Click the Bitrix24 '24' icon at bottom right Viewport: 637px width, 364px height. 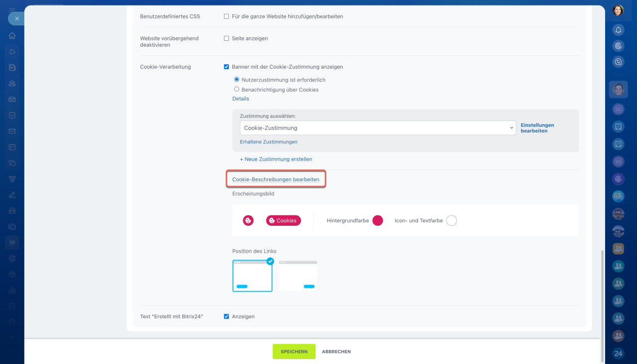(618, 354)
